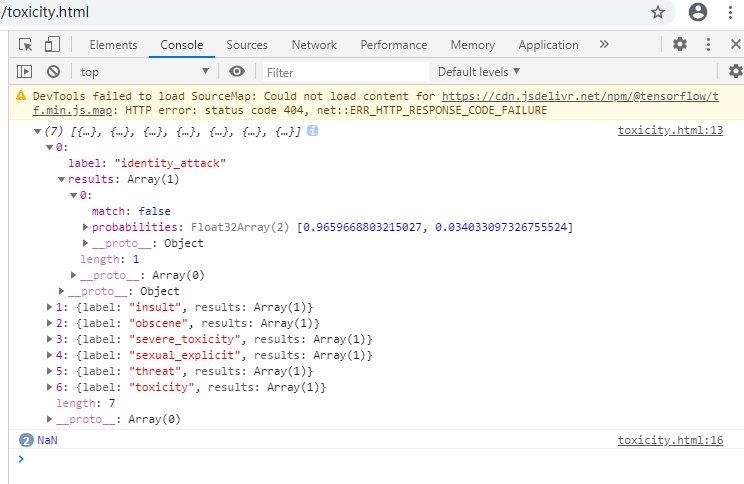Click the length: 1 property
Viewport: 744px width, 484px height.
[x=110, y=259]
